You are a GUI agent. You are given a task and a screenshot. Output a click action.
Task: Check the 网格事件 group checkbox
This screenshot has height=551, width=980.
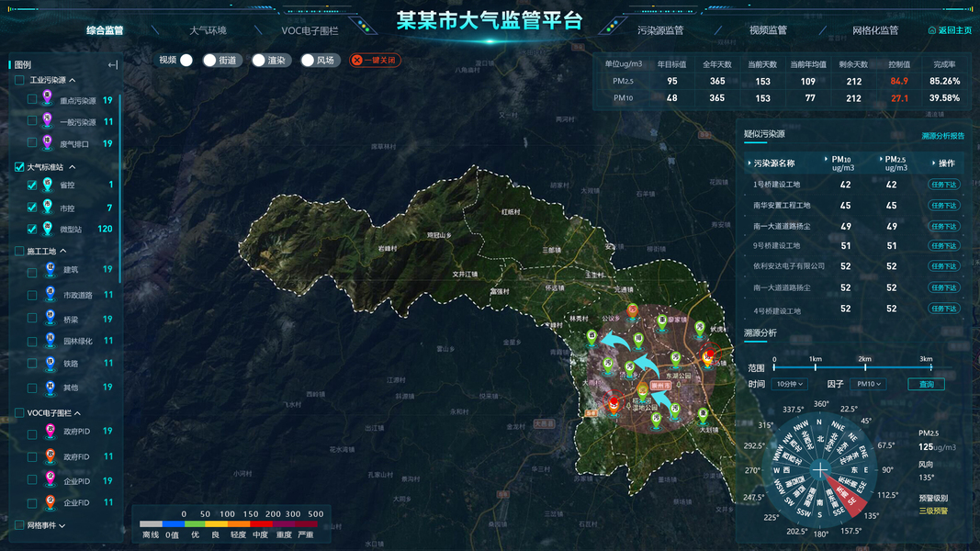pyautogui.click(x=19, y=525)
